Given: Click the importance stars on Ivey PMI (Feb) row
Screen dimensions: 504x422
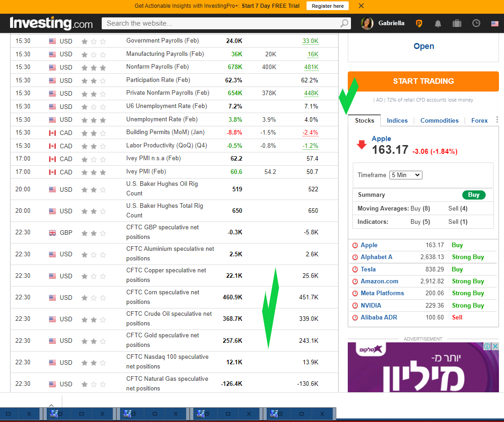Looking at the screenshot, I should tap(93, 173).
